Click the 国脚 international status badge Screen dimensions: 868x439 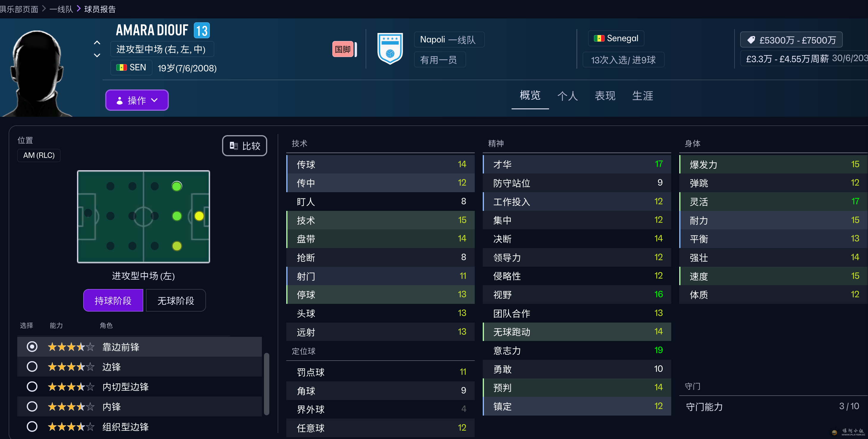tap(343, 49)
